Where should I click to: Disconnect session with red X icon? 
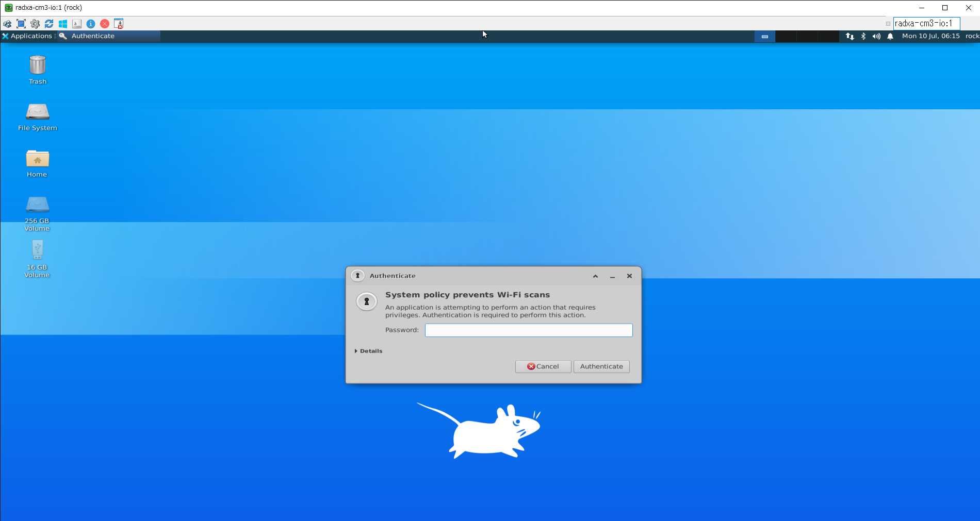(x=105, y=24)
